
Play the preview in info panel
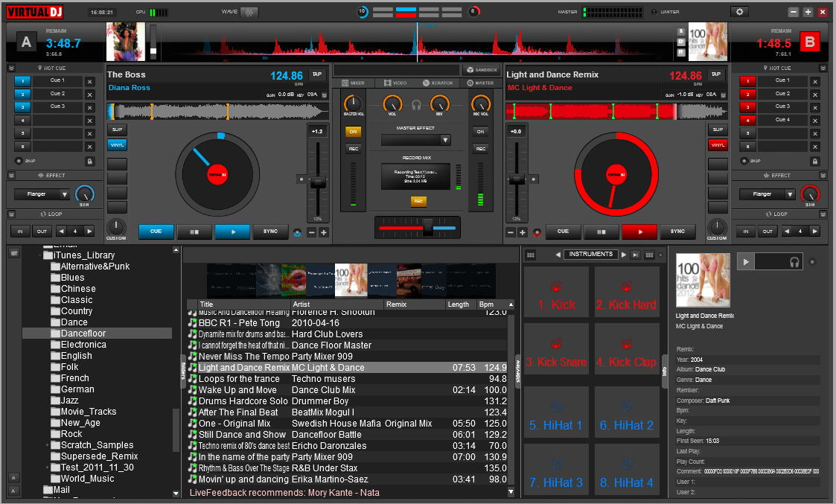(746, 262)
